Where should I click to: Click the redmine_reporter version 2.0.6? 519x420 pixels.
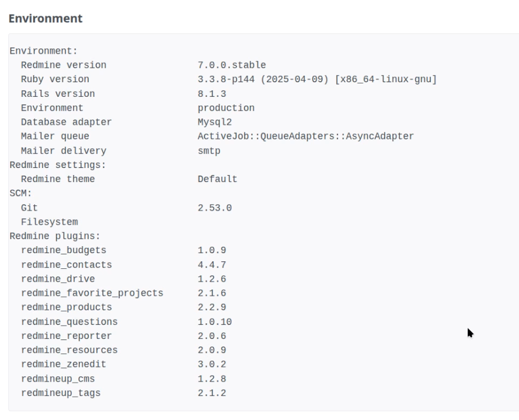click(x=212, y=337)
